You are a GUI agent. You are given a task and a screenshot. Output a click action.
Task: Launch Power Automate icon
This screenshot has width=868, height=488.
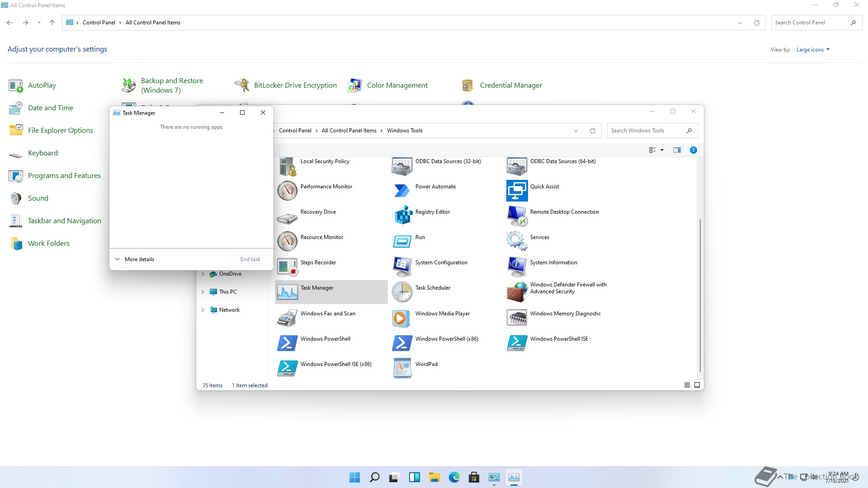coord(402,191)
